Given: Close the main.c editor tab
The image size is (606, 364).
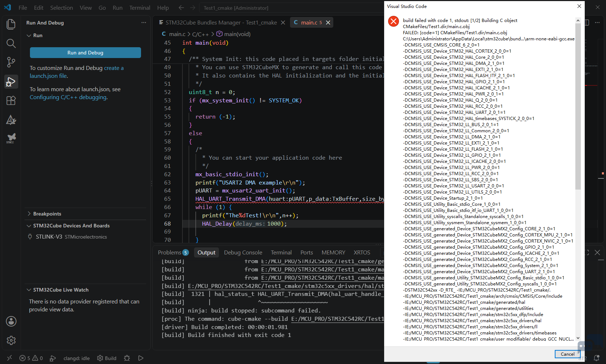Looking at the screenshot, I should click(x=328, y=22).
